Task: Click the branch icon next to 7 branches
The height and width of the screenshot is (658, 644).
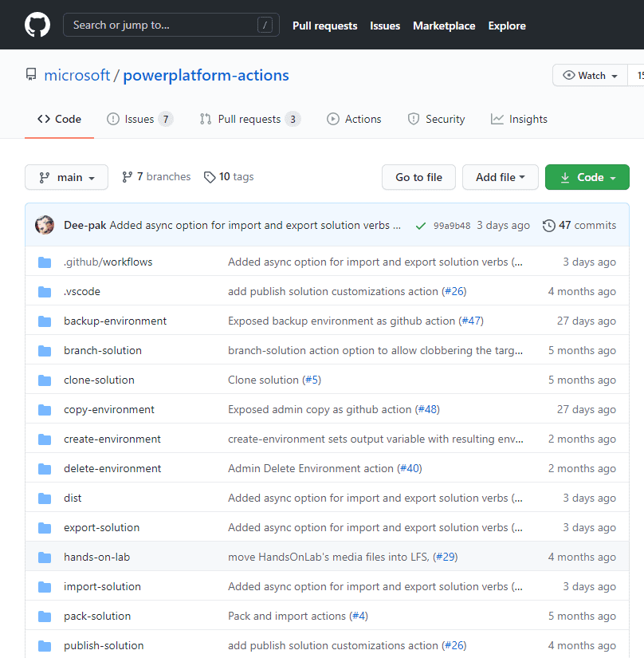Action: click(x=127, y=177)
